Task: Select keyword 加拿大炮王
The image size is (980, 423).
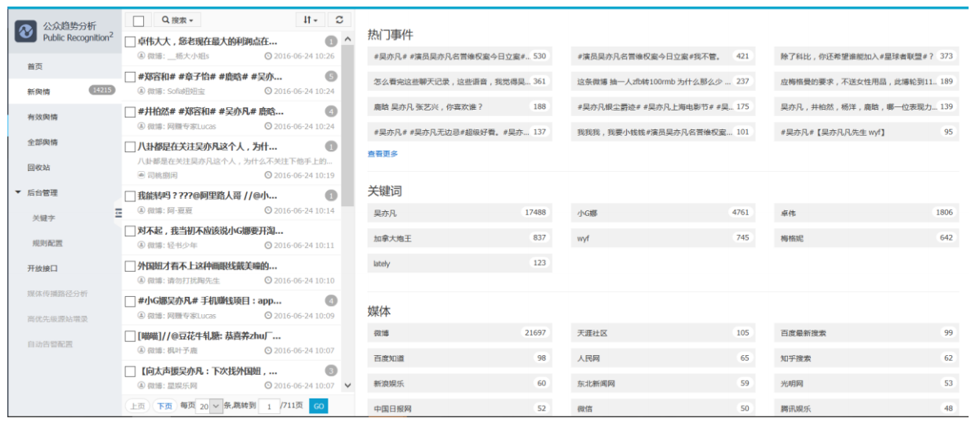Action: pyautogui.click(x=459, y=238)
